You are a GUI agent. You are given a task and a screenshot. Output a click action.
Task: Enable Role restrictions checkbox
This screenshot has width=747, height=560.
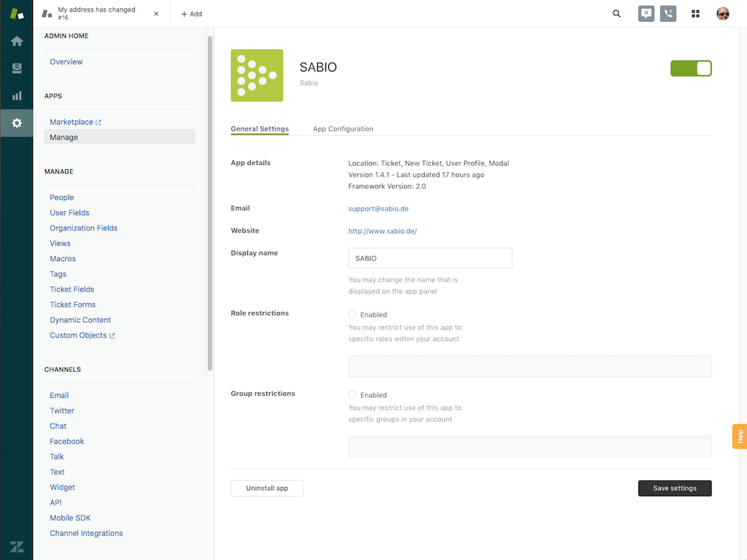pos(352,315)
